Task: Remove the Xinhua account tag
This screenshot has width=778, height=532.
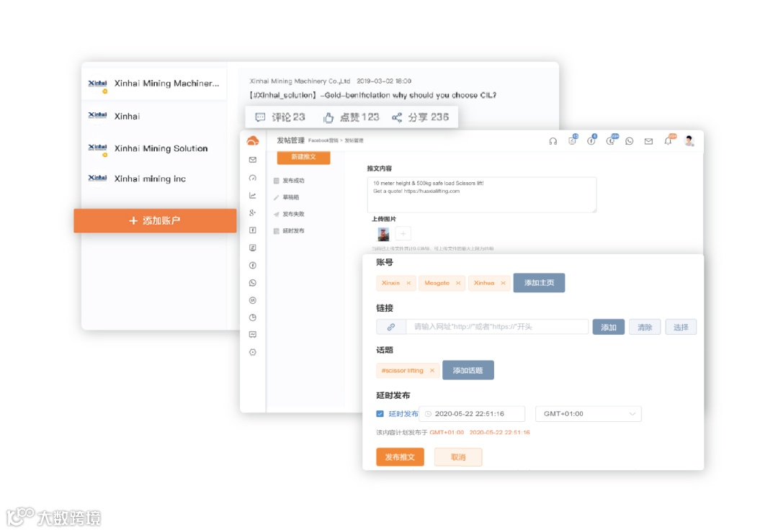Action: tap(503, 283)
